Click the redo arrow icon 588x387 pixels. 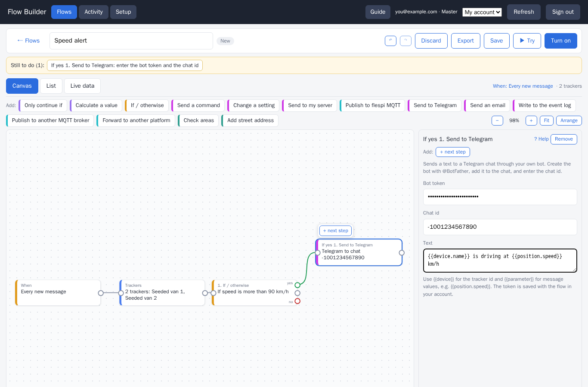405,41
